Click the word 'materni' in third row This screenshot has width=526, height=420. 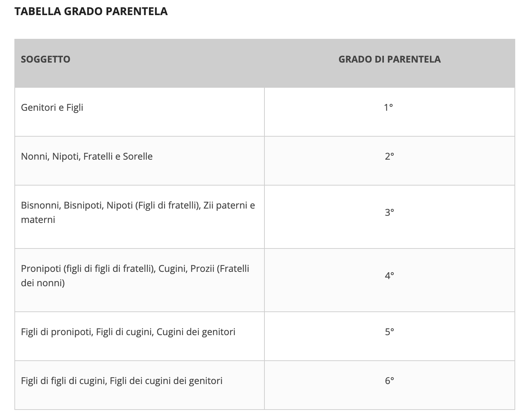(38, 220)
